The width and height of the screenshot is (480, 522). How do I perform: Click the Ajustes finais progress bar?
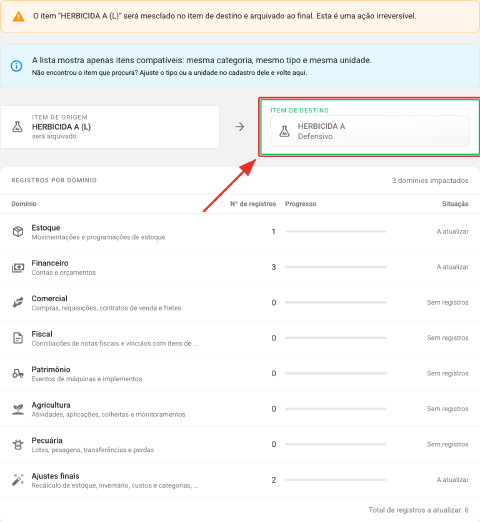pos(336,480)
